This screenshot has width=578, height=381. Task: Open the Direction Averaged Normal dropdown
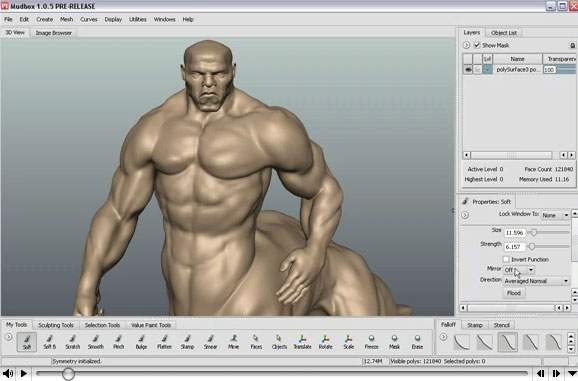536,281
